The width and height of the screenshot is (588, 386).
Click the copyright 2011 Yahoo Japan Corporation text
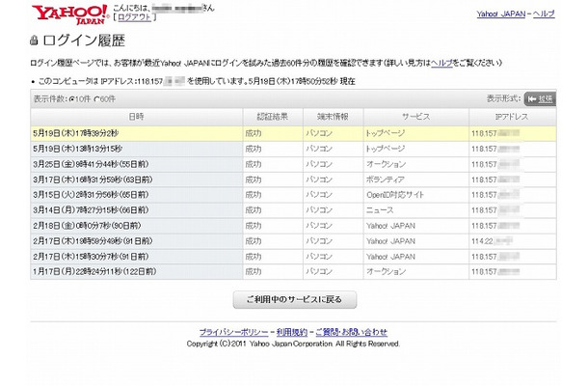pyautogui.click(x=293, y=344)
